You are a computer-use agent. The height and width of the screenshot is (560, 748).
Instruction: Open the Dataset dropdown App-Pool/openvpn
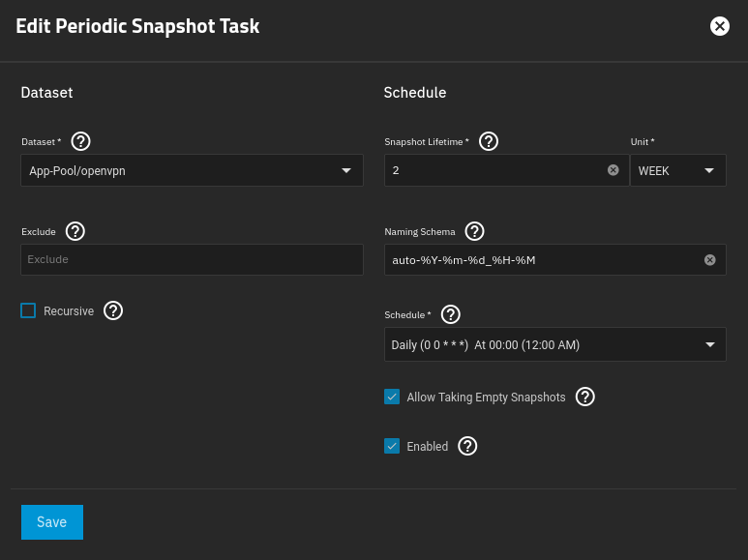(192, 170)
